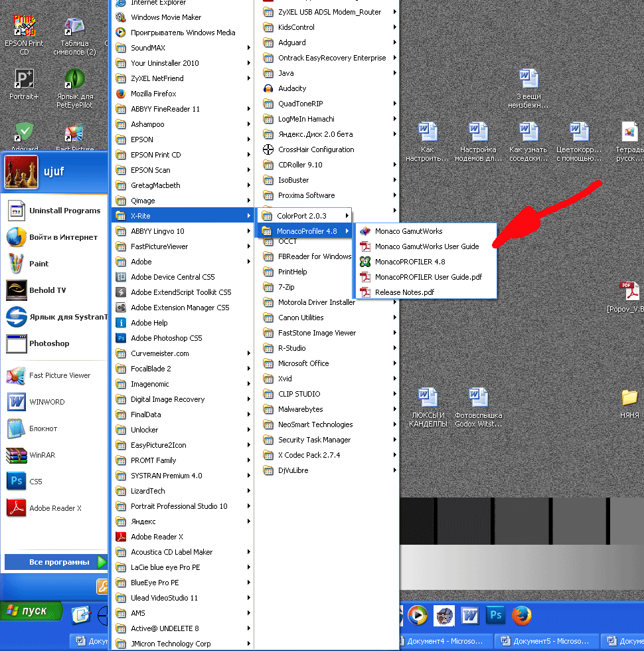Launch Adobe Extension Manager CS5
The width and height of the screenshot is (644, 651).
click(183, 308)
